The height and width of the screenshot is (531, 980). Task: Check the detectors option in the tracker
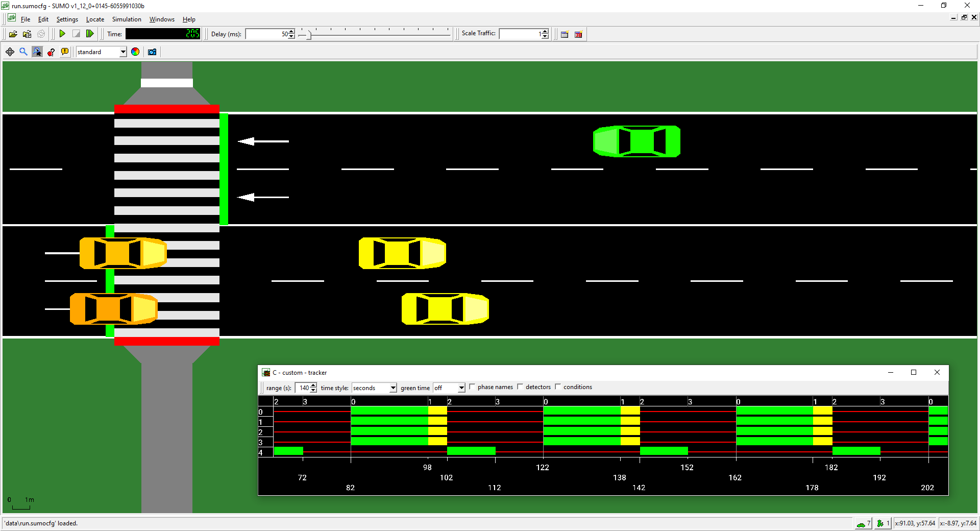coord(520,387)
